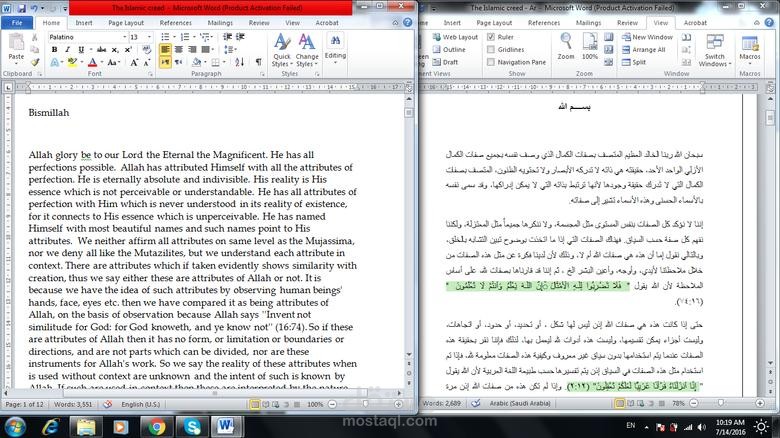Open the Acrobat tab in the Arabic window
This screenshot has width=780, height=438.
point(695,22)
